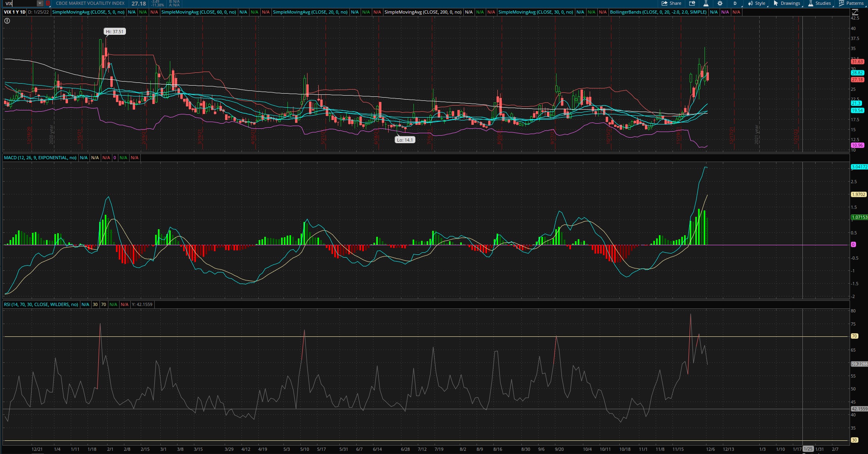Click the red symbol link icon
868x454 pixels.
[48, 3]
